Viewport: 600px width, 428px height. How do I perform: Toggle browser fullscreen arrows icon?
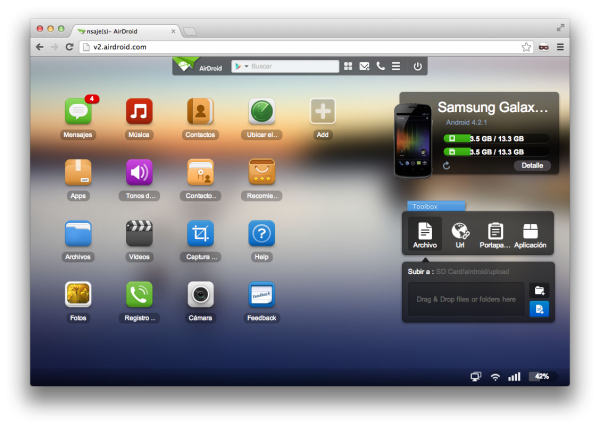560,28
